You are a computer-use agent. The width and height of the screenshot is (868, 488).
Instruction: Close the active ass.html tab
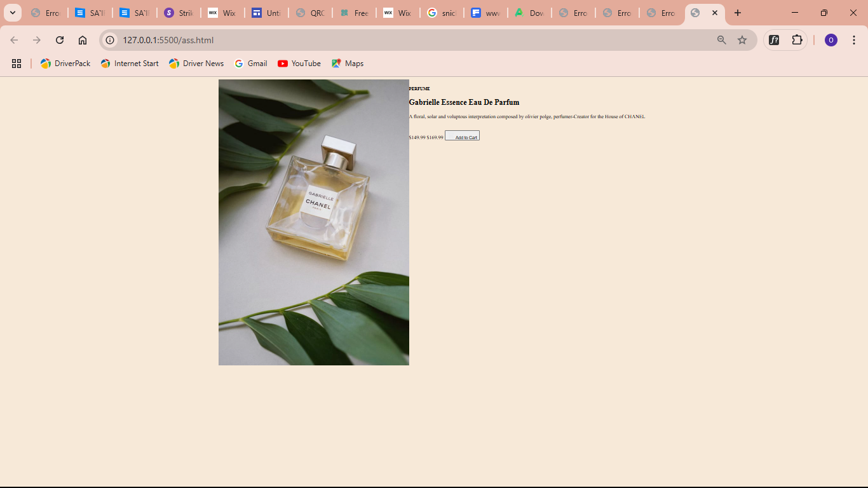tap(715, 13)
